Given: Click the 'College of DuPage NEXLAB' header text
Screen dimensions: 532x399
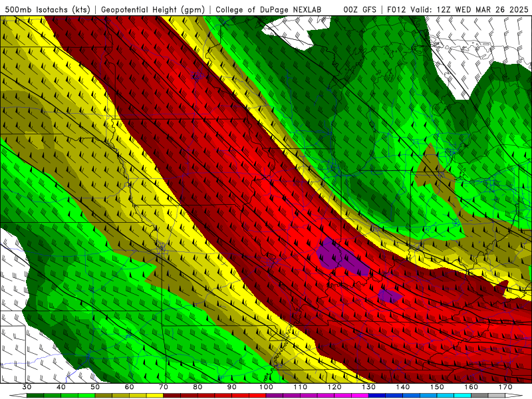Looking at the screenshot, I should [269, 10].
